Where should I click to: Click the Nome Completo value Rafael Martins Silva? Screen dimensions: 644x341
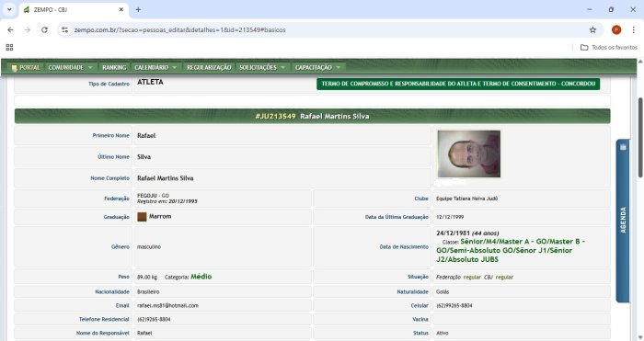tap(165, 178)
